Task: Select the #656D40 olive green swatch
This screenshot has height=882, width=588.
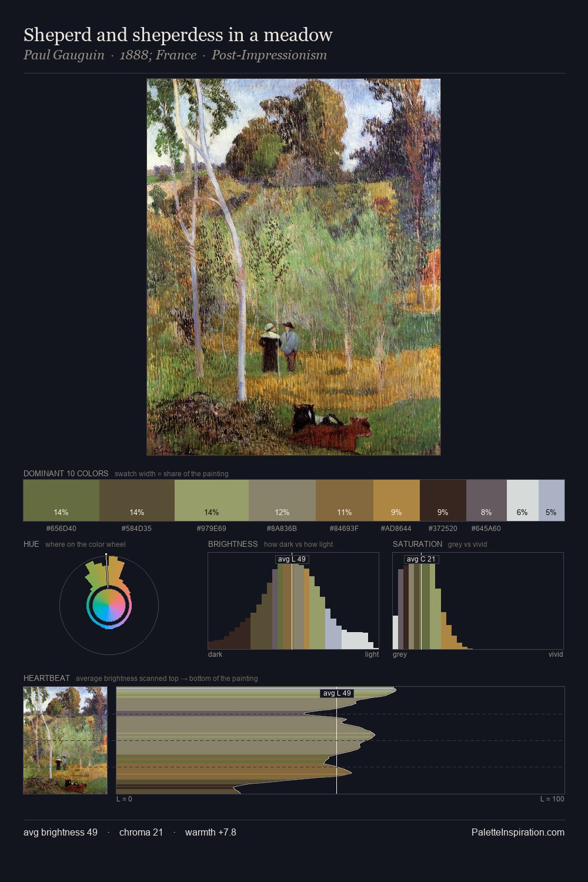Action: click(61, 500)
